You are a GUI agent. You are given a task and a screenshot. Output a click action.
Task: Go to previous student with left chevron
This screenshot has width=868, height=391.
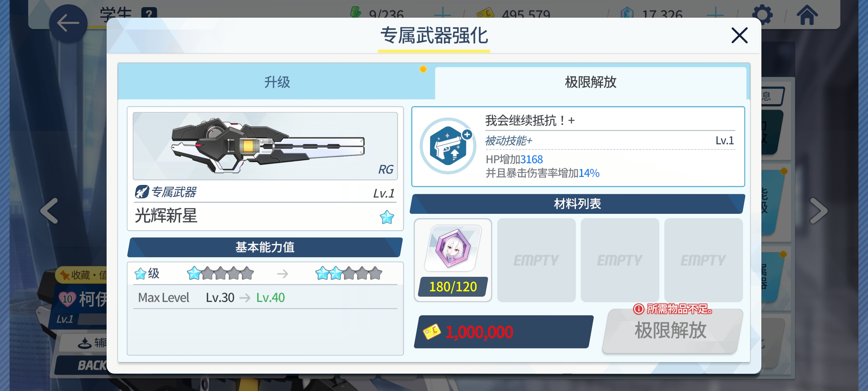tap(50, 211)
